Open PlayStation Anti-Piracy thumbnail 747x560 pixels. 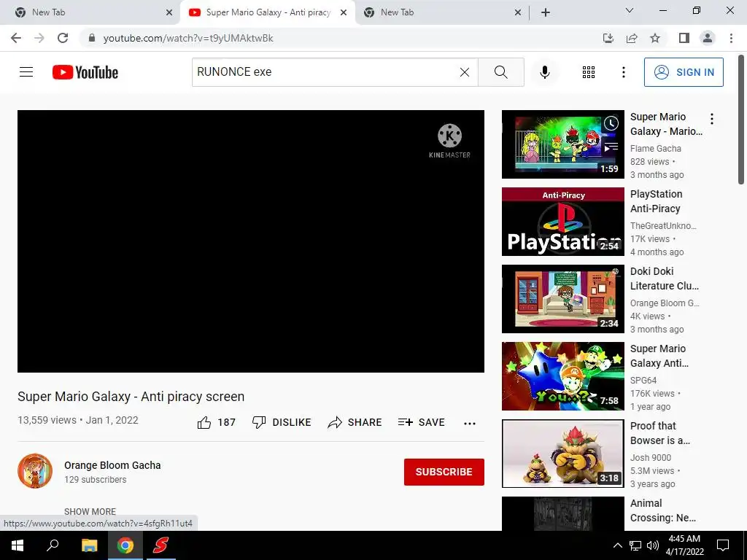pyautogui.click(x=562, y=222)
